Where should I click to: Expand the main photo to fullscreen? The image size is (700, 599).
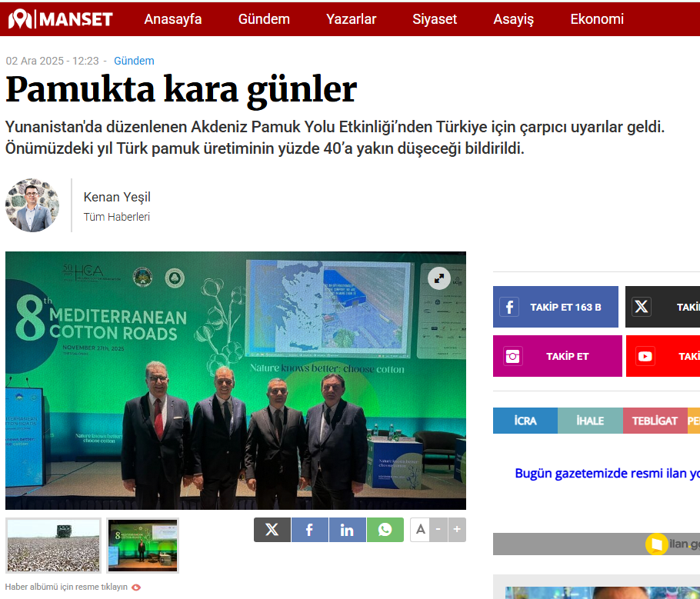tap(438, 278)
